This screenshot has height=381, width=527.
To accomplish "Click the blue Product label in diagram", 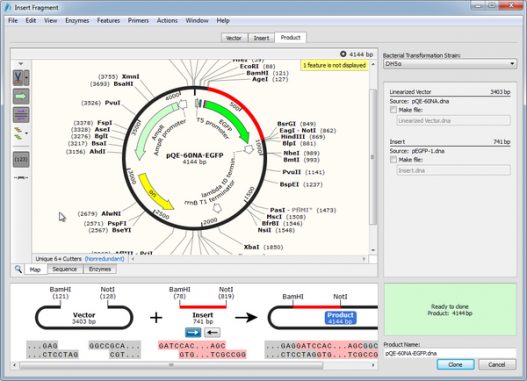I will tap(340, 318).
